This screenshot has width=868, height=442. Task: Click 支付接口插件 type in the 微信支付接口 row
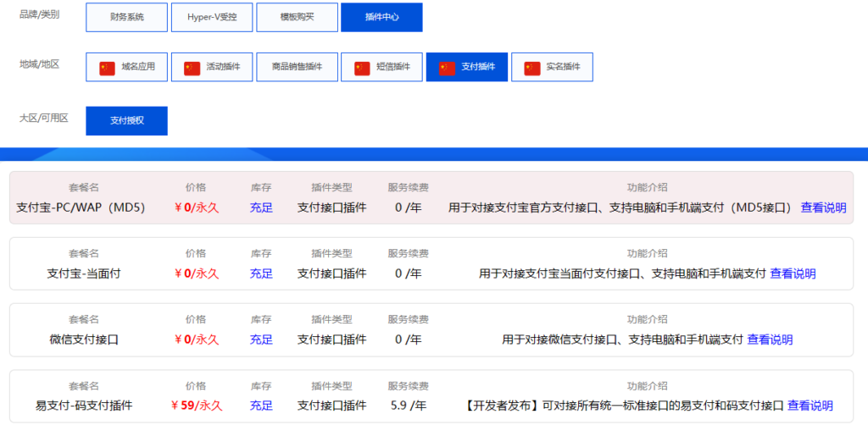pyautogui.click(x=331, y=339)
